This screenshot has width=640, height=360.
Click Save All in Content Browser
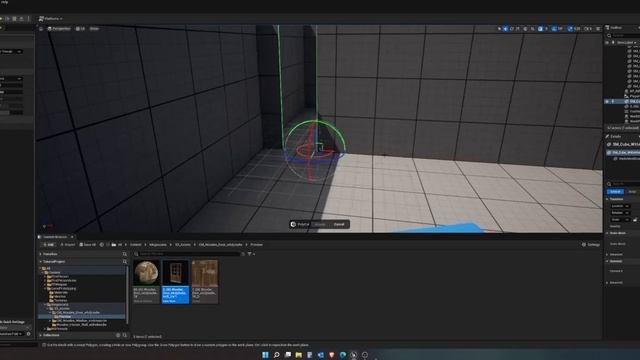[x=88, y=244]
